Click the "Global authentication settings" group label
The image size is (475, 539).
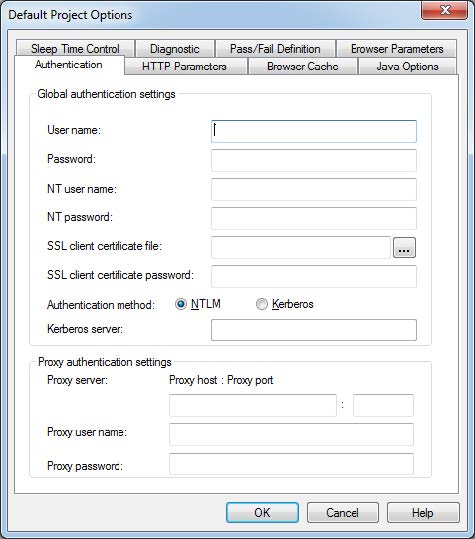(x=107, y=94)
